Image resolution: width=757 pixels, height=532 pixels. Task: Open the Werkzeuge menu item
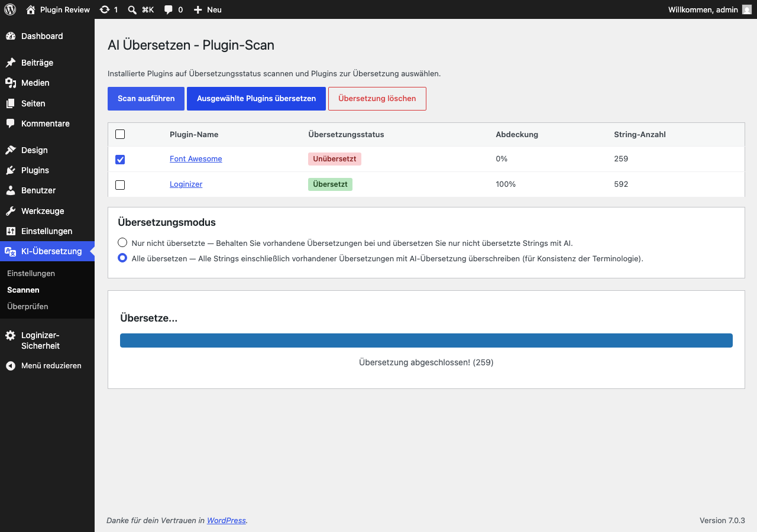click(x=47, y=211)
